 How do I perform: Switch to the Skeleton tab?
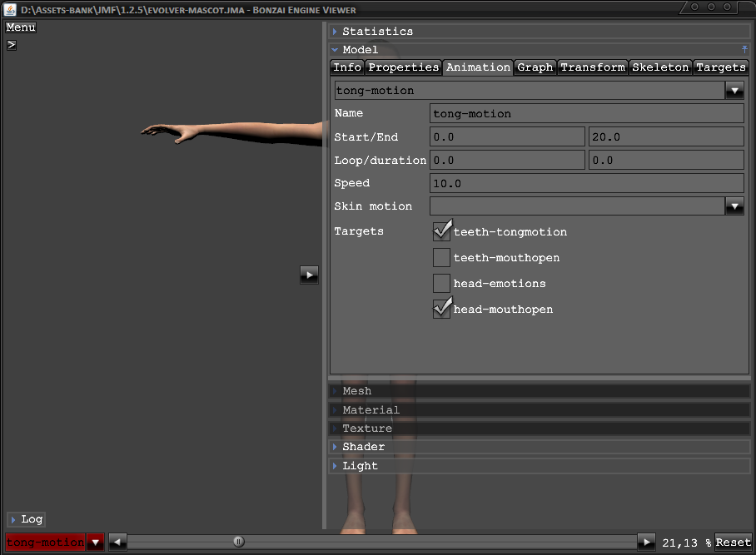(661, 67)
